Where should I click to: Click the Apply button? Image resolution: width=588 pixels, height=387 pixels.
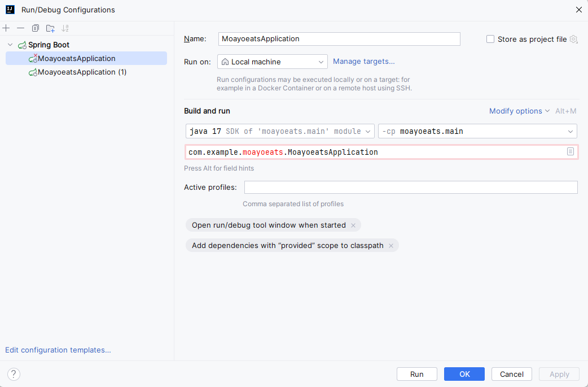pyautogui.click(x=559, y=374)
